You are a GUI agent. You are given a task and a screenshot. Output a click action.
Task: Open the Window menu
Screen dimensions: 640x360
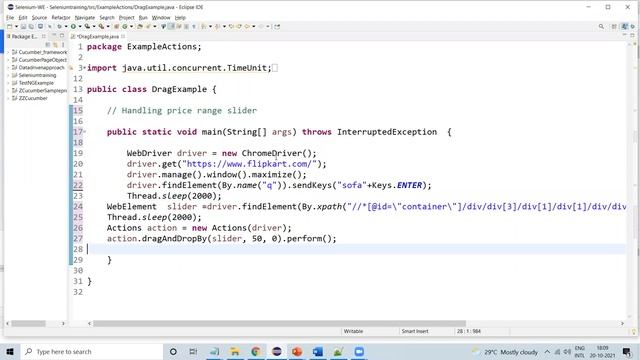coord(161,18)
